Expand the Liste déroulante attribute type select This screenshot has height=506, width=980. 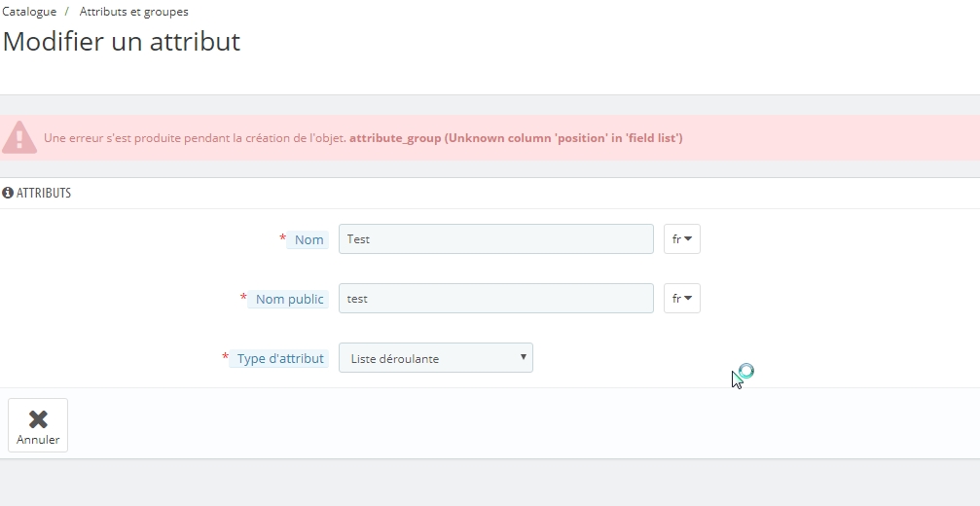(436, 358)
